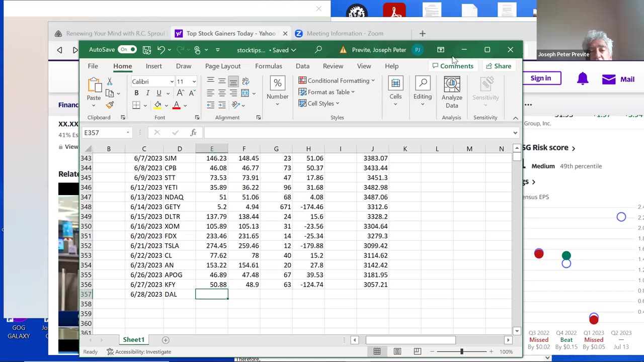This screenshot has width=644, height=362.
Task: Click the Cut scissors icon
Action: tap(110, 81)
